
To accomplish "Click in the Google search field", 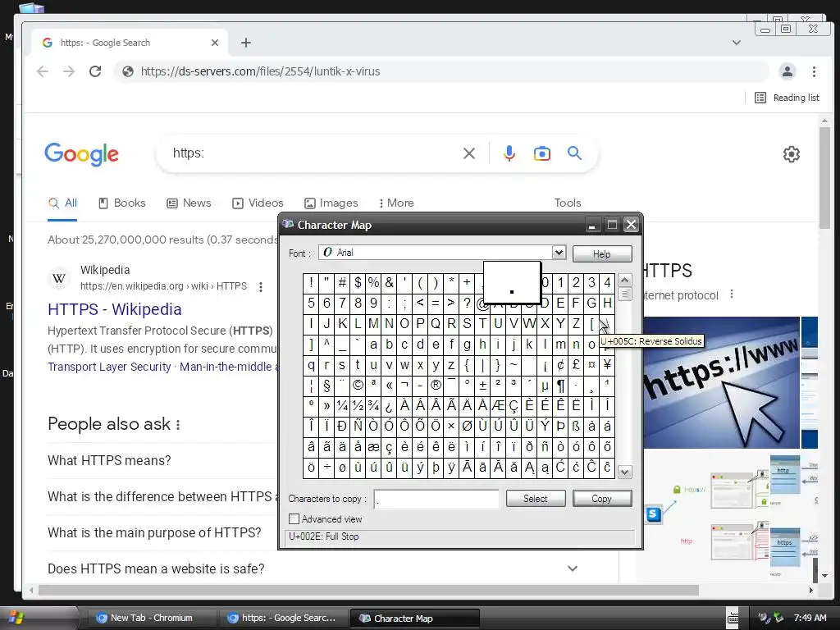I will [313, 153].
